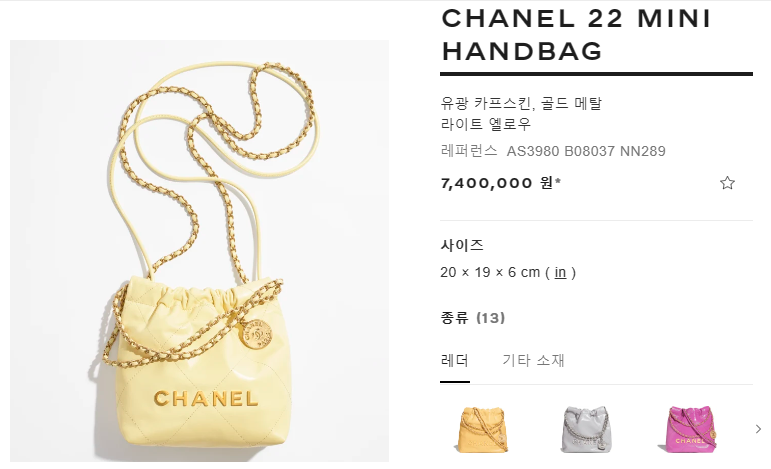Switch size units via the "in" link
771x469 pixels.
tap(560, 272)
